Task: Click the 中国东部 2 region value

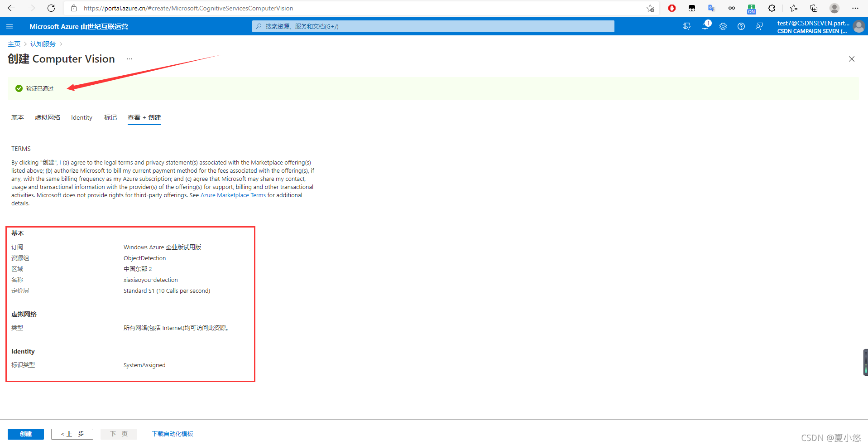Action: coord(138,269)
